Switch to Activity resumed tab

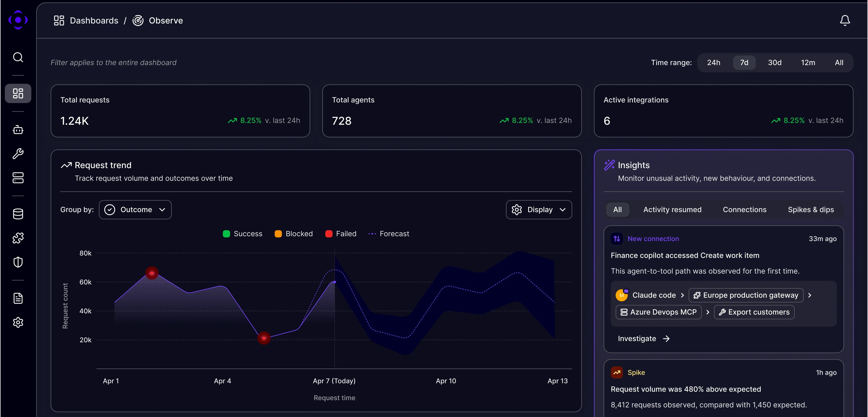tap(672, 210)
